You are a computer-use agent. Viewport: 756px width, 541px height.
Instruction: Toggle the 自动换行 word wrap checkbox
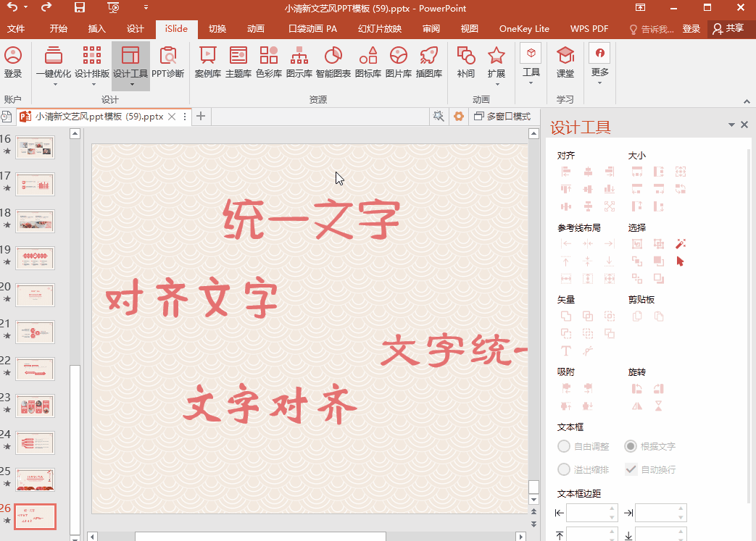(x=630, y=469)
